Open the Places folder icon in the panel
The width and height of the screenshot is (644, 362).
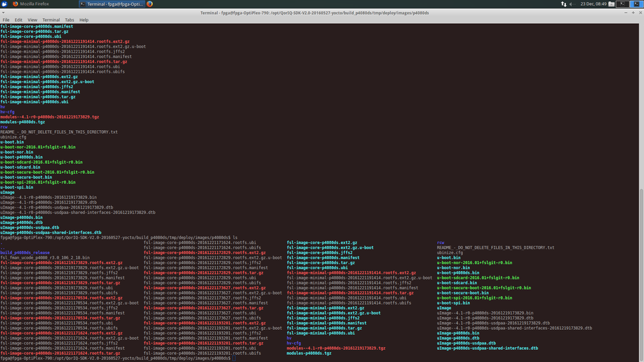tap(612, 4)
